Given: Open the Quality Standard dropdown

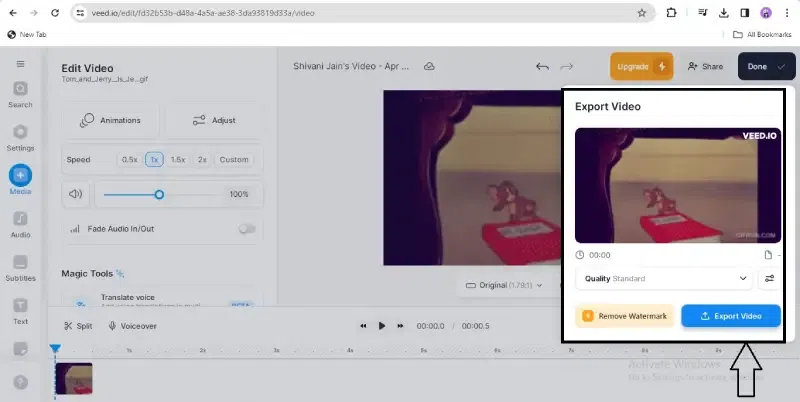Looking at the screenshot, I should 665,279.
